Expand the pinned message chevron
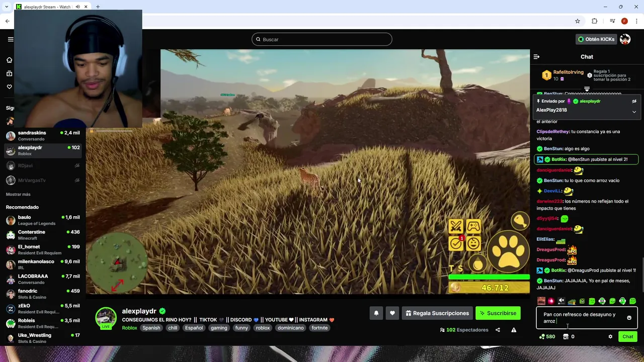644x362 pixels. 634,112
